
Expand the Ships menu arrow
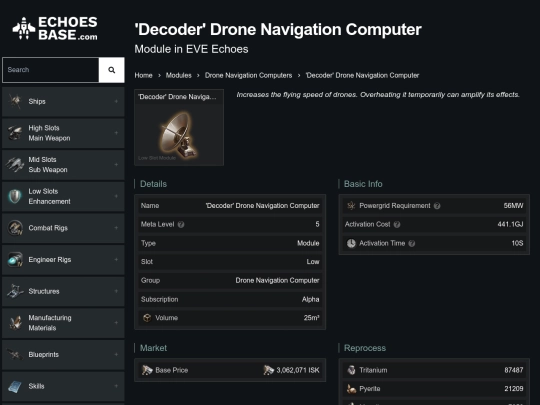pyautogui.click(x=116, y=101)
